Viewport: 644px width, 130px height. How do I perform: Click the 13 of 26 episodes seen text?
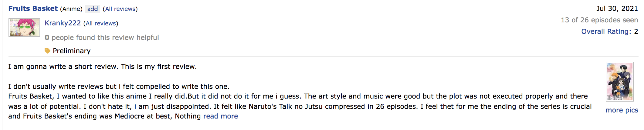pos(599,20)
